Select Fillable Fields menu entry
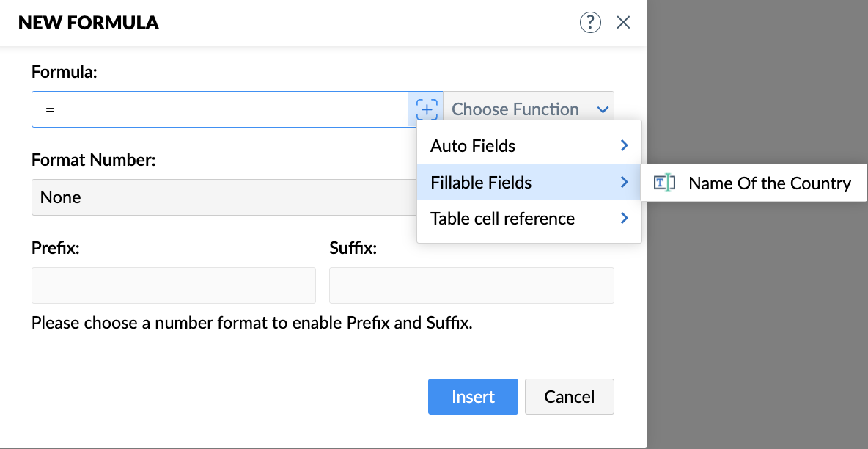Image resolution: width=868 pixels, height=449 pixels. coord(481,183)
